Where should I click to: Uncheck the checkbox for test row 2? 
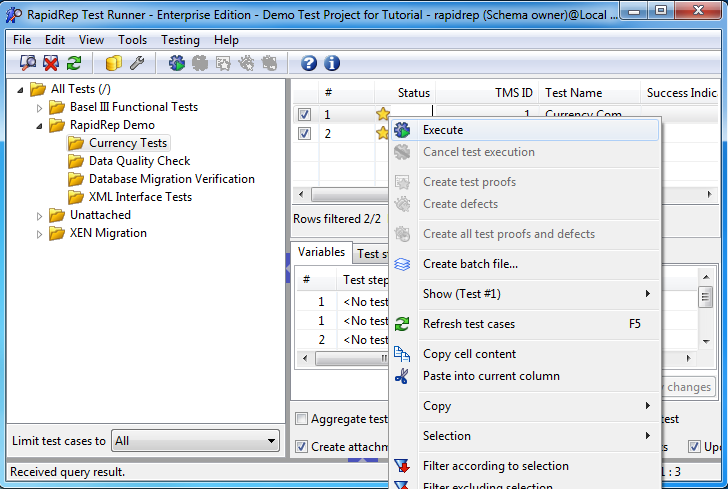click(x=304, y=134)
